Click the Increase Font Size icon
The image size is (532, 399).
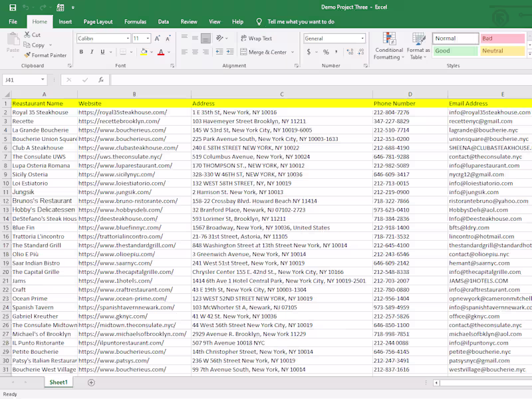(157, 39)
